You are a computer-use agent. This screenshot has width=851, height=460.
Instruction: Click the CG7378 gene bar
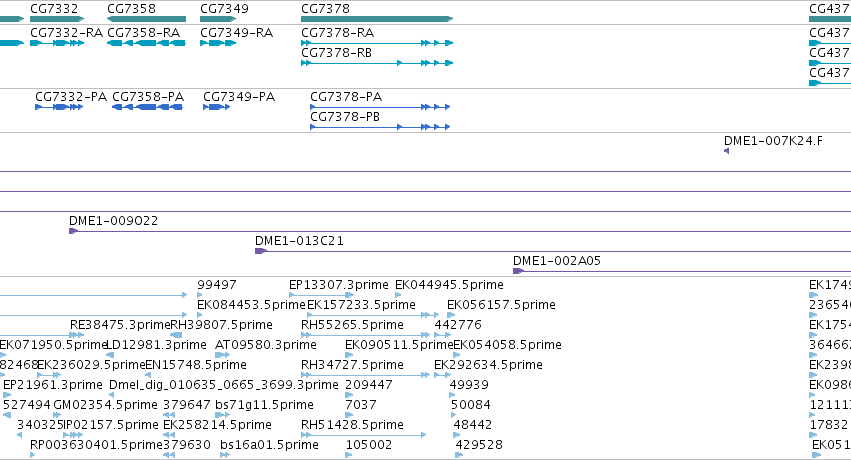coord(377,19)
